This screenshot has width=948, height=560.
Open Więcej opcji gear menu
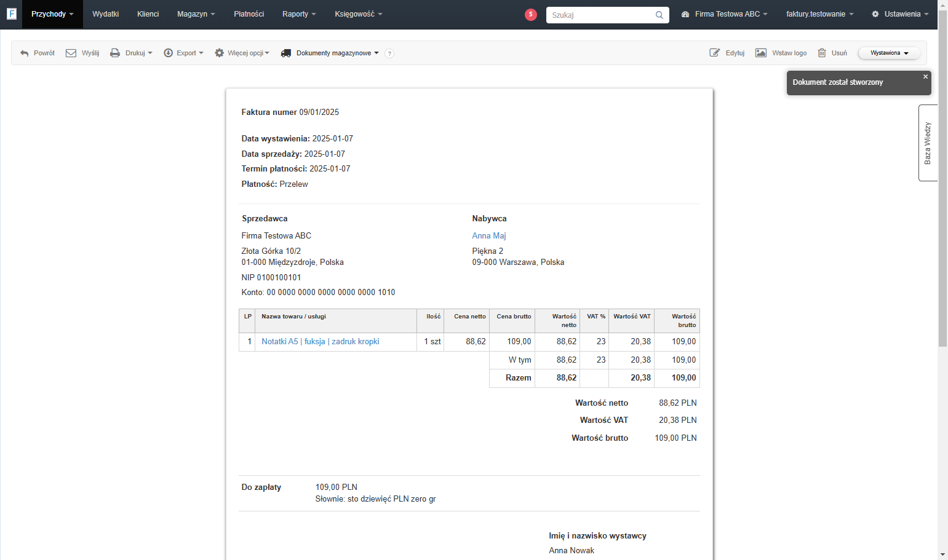pyautogui.click(x=242, y=53)
